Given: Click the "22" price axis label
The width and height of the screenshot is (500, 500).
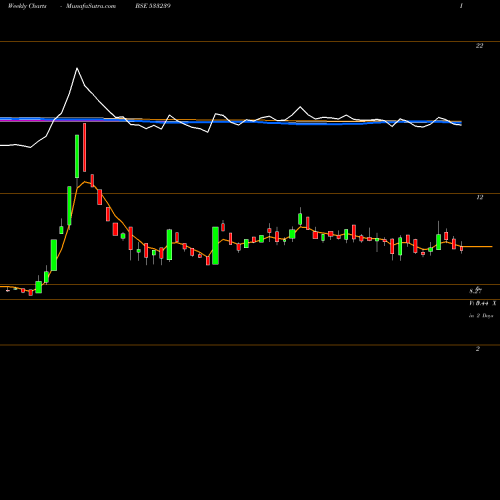Looking at the screenshot, I should point(479,46).
